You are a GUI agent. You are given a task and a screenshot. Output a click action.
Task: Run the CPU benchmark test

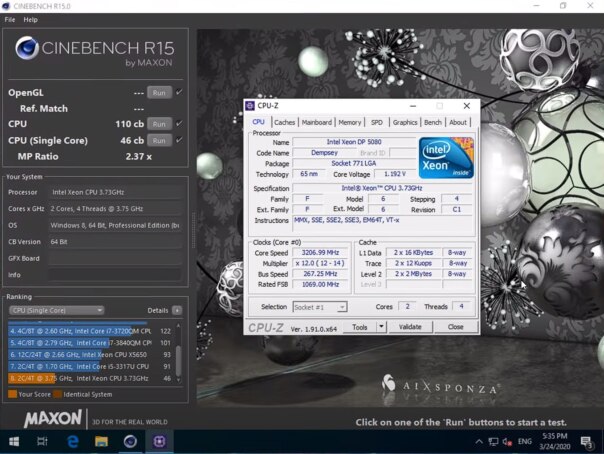click(x=158, y=124)
